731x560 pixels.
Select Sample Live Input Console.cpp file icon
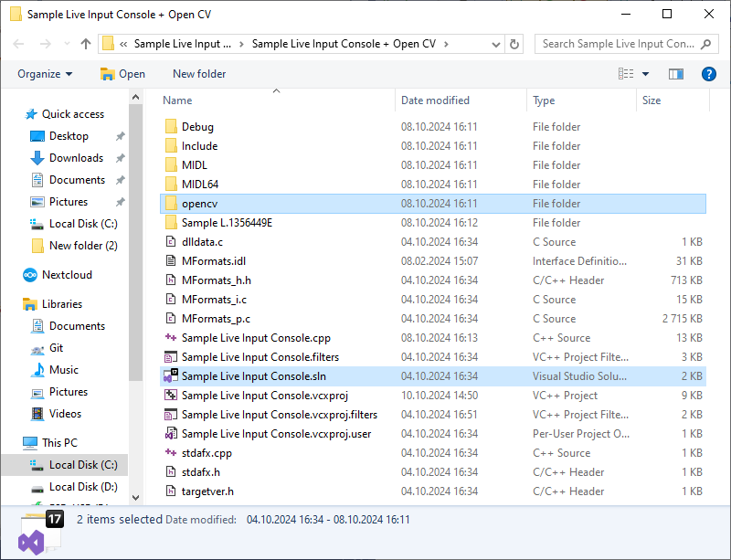171,337
